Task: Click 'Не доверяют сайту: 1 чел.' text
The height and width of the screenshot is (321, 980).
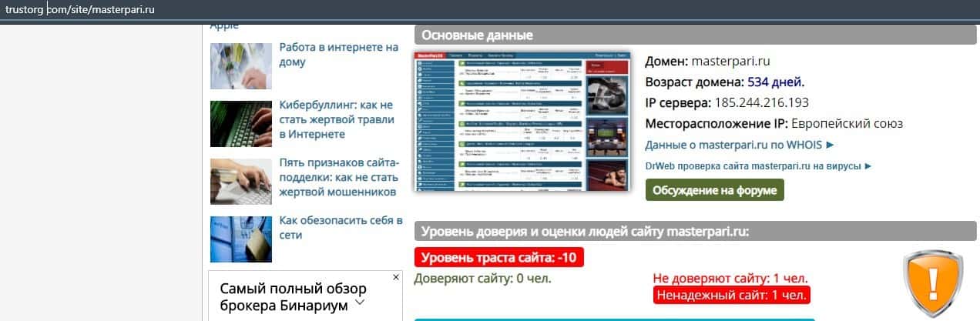Action: [730, 279]
